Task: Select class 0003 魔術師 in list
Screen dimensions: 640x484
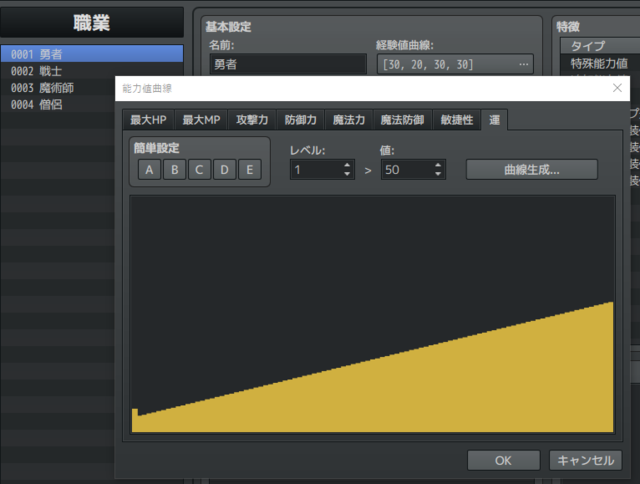Action: pyautogui.click(x=58, y=88)
